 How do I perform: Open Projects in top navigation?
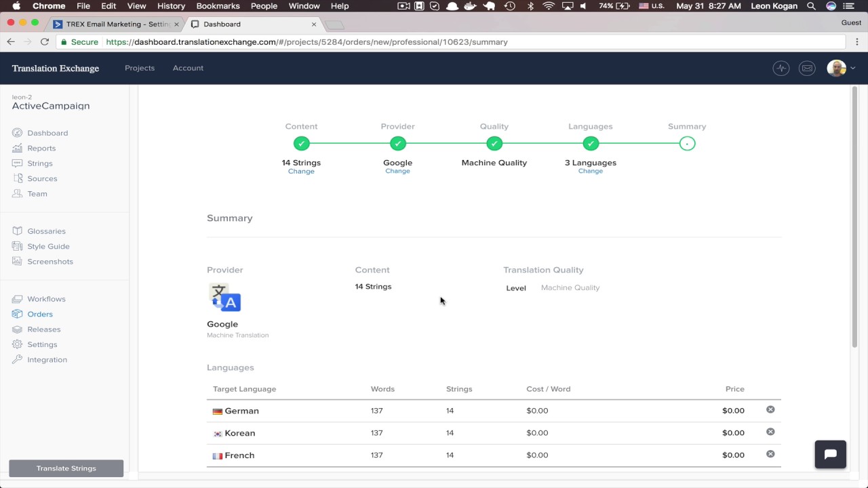coord(140,68)
